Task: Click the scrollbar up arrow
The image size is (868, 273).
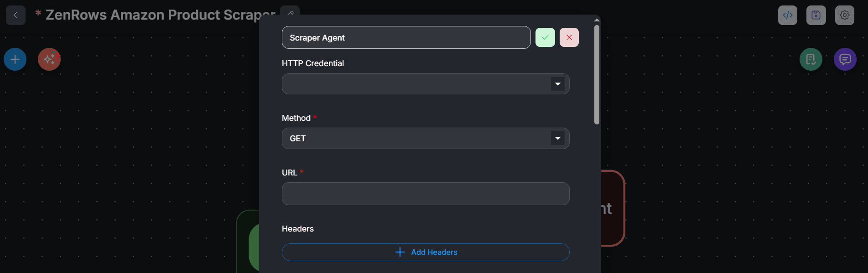Action: click(597, 20)
